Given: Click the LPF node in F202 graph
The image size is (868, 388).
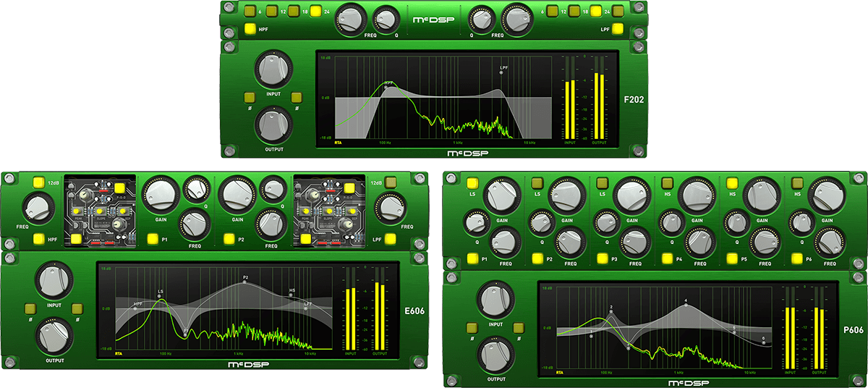Looking at the screenshot, I should click(501, 72).
